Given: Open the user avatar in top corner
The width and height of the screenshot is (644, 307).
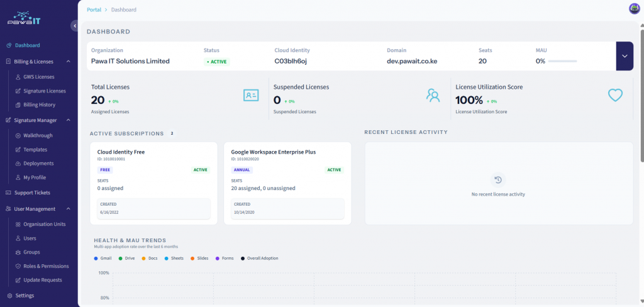Looking at the screenshot, I should (635, 9).
